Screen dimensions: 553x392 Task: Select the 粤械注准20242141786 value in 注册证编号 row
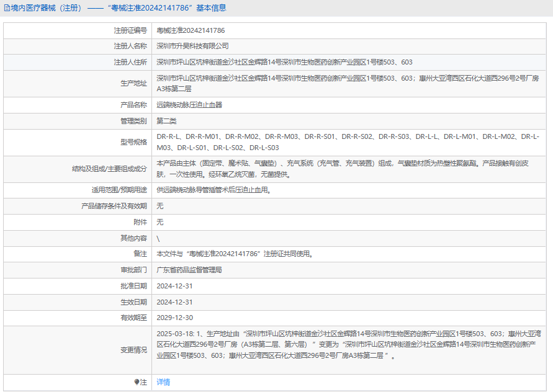pos(191,30)
